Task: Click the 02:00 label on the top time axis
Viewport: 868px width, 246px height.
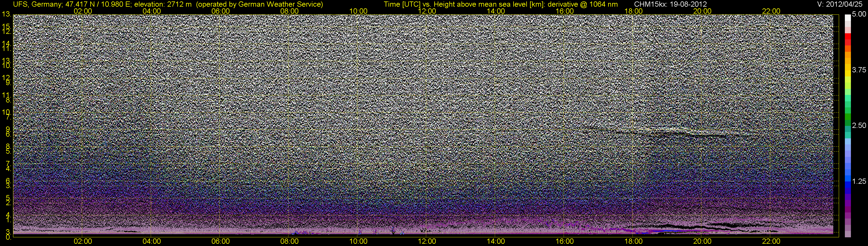Action: [83, 11]
